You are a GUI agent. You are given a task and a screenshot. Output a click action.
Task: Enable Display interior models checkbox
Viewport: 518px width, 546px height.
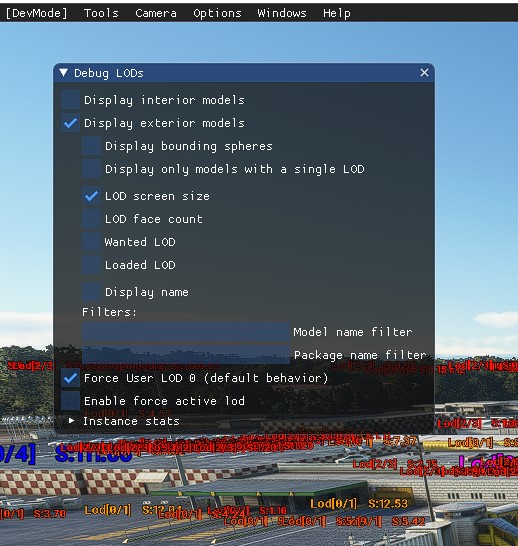(x=70, y=100)
